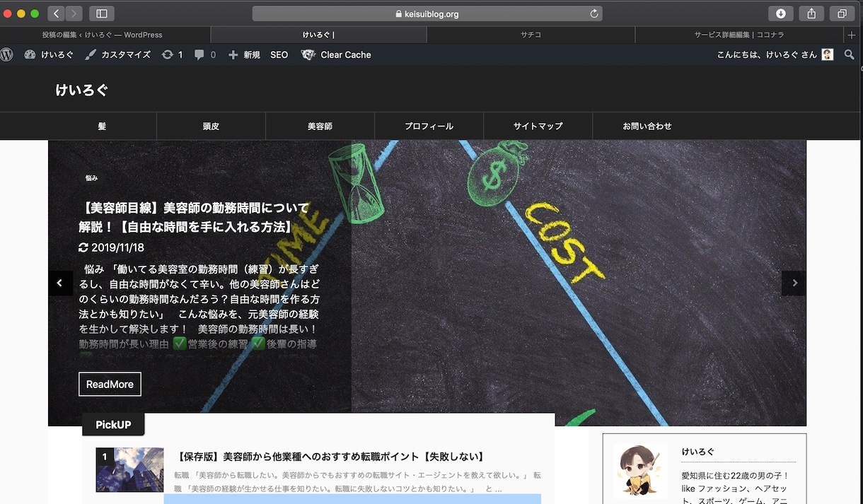Open the お問い合わせ navigation item
863x504 pixels.
[647, 126]
